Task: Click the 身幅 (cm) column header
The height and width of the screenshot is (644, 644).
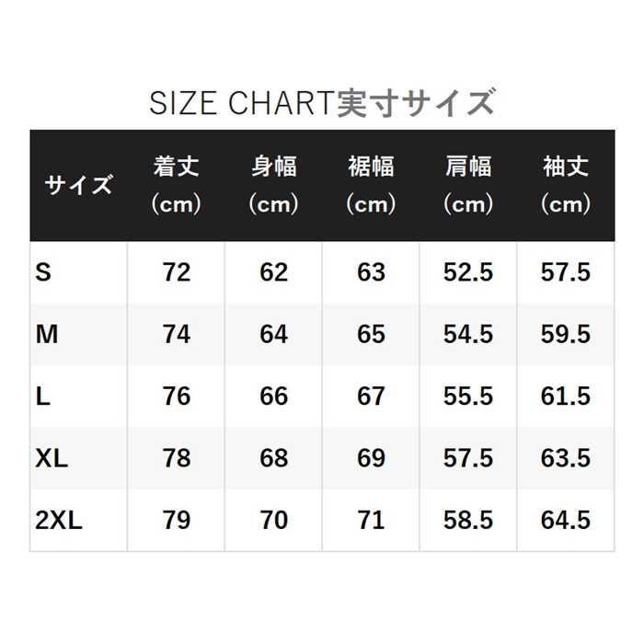Action: coord(273,185)
